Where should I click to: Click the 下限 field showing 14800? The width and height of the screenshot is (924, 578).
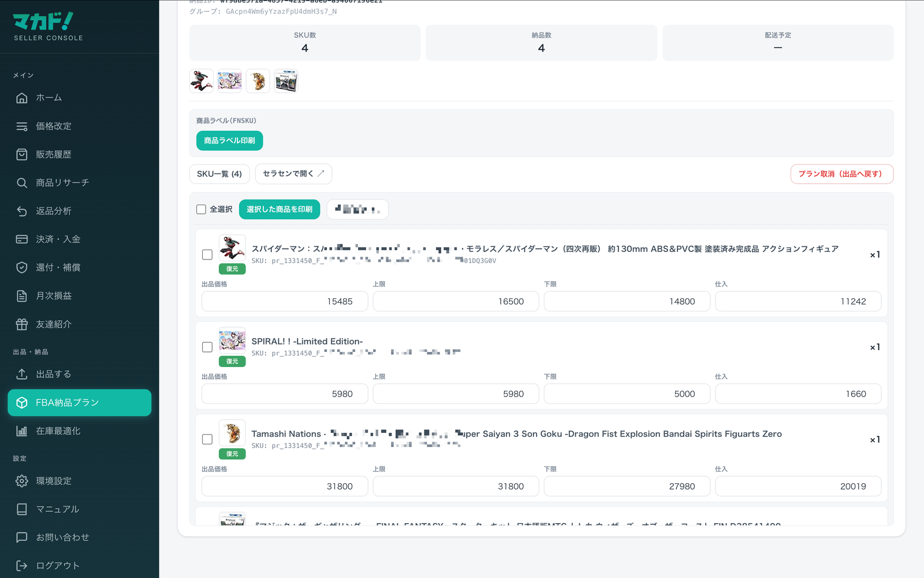[x=627, y=301]
